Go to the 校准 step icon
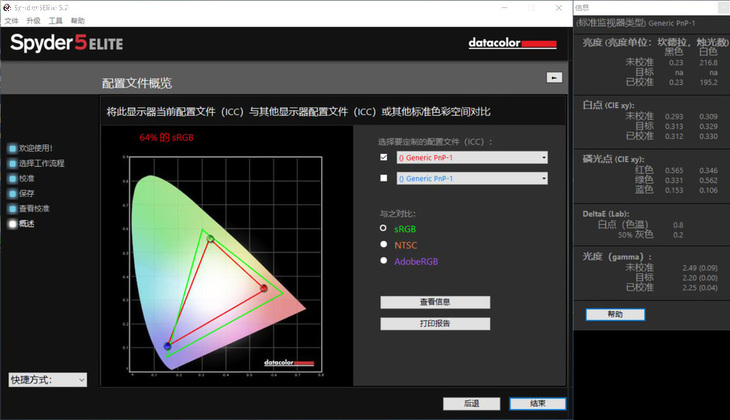Screen dimensions: 730x420 pos(13,178)
